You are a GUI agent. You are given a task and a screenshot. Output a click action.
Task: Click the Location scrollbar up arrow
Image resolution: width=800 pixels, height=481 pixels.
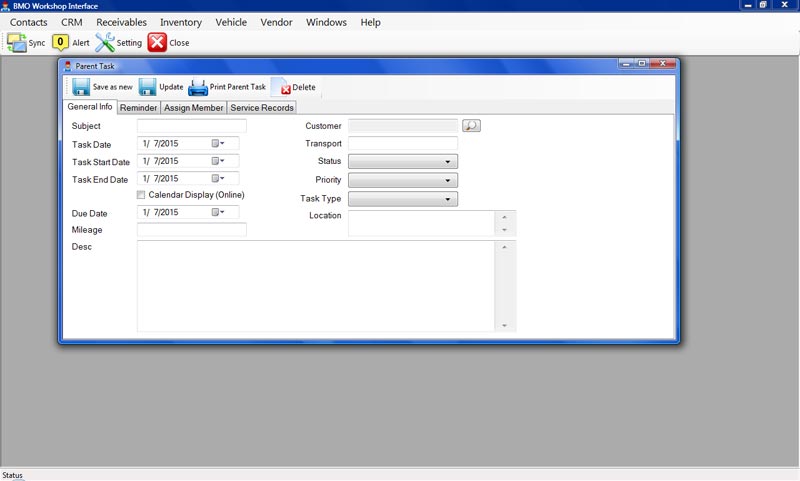coord(505,217)
